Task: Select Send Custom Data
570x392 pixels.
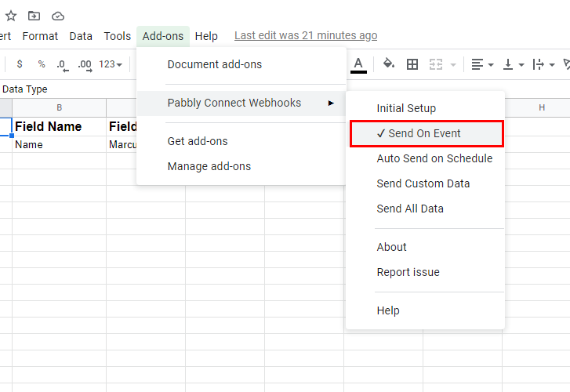Action: click(425, 183)
